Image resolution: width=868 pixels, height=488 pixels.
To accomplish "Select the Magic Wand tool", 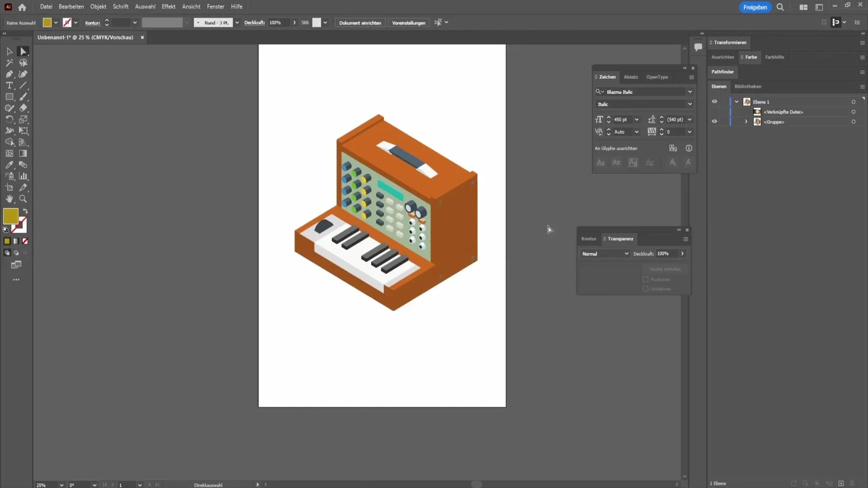I will coord(9,63).
